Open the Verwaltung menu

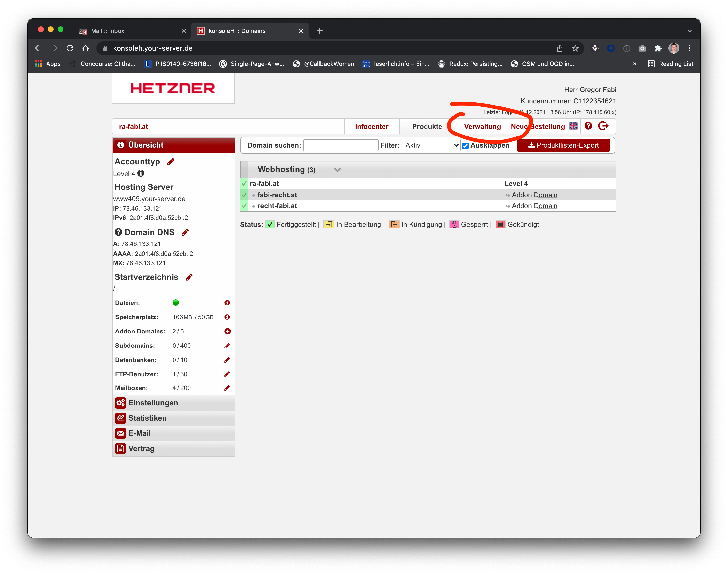click(482, 126)
